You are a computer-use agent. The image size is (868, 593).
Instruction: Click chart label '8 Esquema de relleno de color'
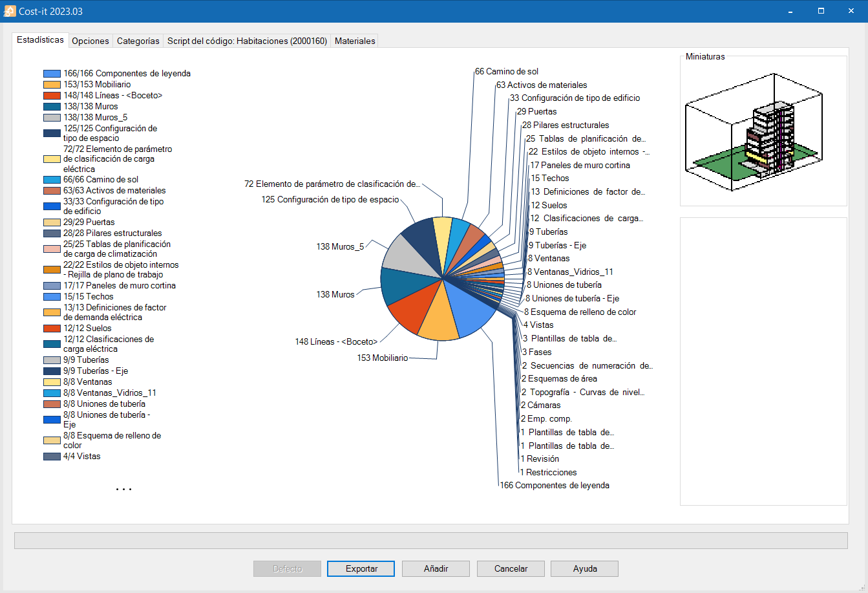pyautogui.click(x=580, y=312)
